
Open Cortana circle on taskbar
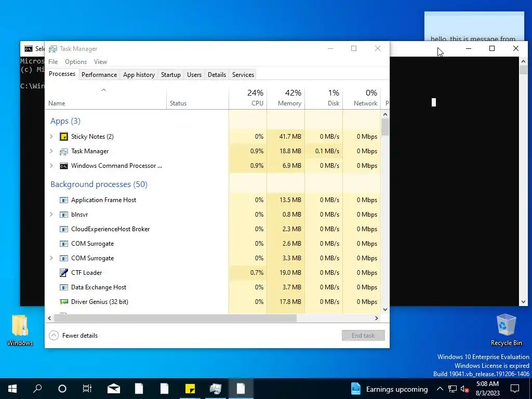(x=62, y=389)
